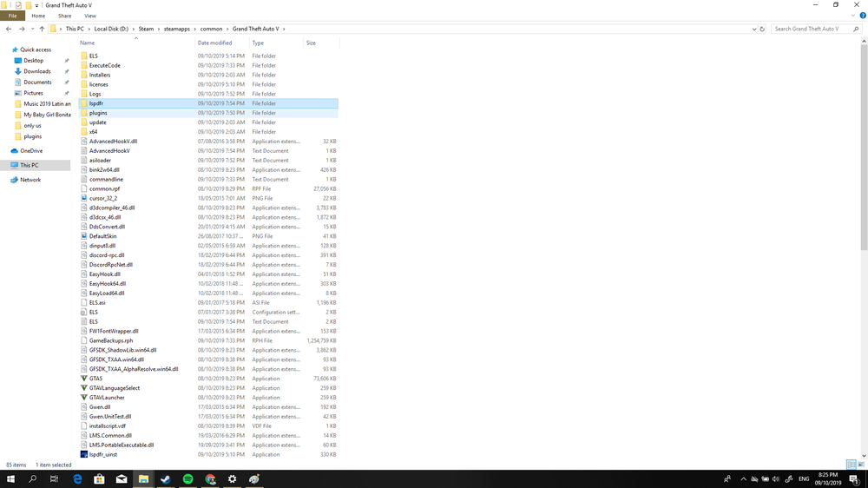Click the GTAVLanguageSelect application icon
Screen dimensions: 868x488
84,388
